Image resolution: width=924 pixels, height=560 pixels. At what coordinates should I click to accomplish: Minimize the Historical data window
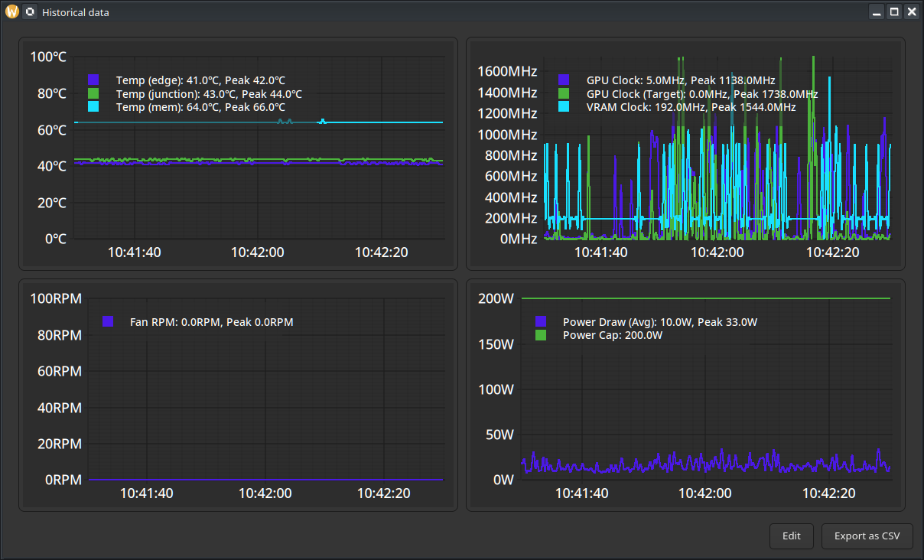[877, 11]
